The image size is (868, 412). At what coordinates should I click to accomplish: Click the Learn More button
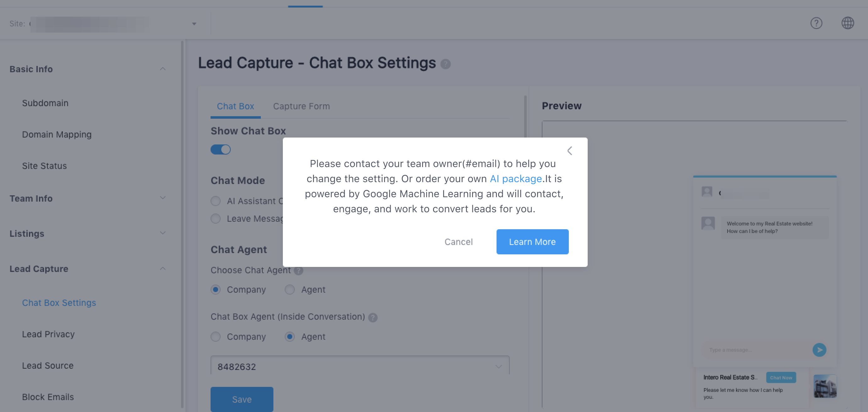pyautogui.click(x=532, y=242)
